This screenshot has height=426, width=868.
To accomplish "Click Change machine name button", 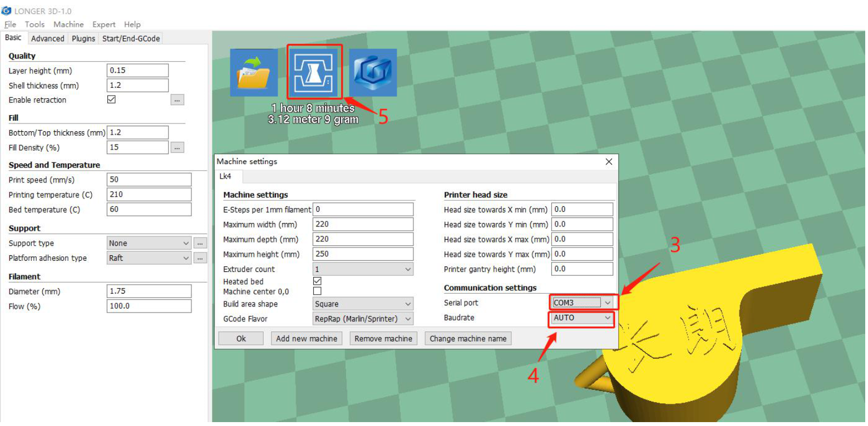I will [468, 338].
